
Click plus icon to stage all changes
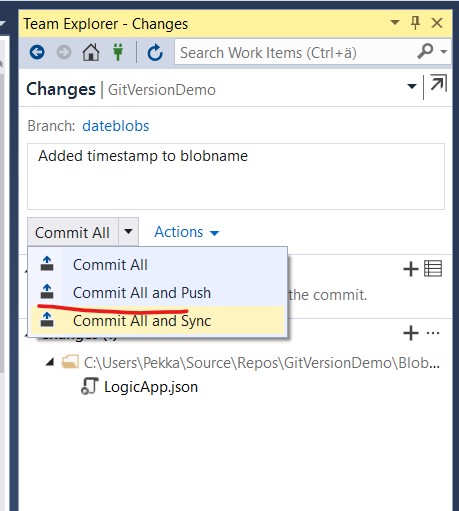point(411,333)
